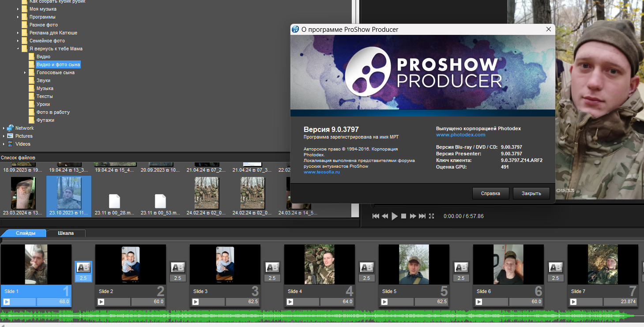Select the Уроки folder
The height and width of the screenshot is (327, 644).
tap(43, 104)
